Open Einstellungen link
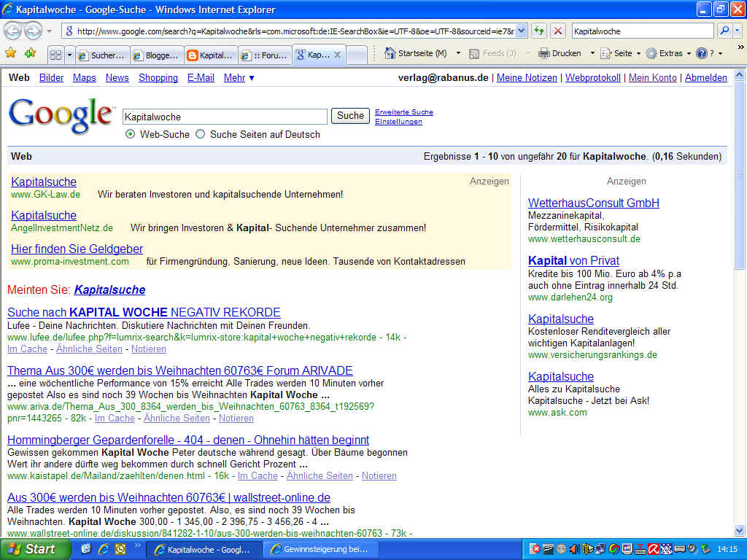Viewport: 747px width, 560px height. (398, 122)
